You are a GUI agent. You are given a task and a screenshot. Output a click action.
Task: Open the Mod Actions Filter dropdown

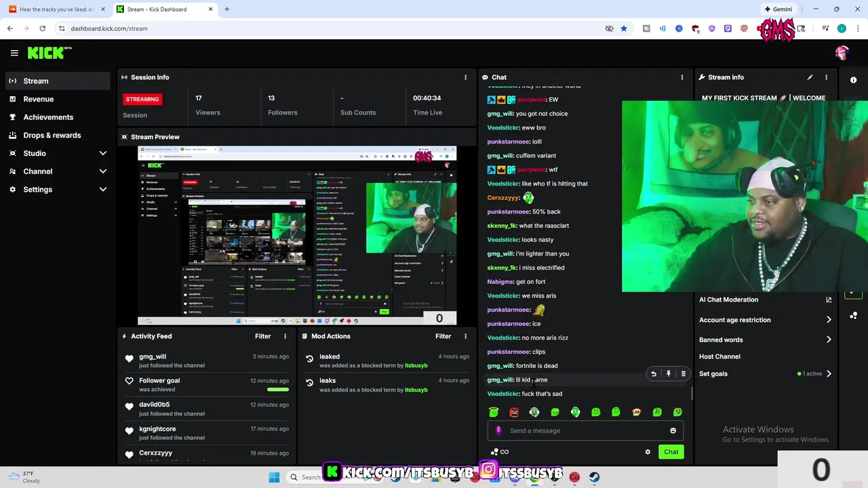[443, 336]
